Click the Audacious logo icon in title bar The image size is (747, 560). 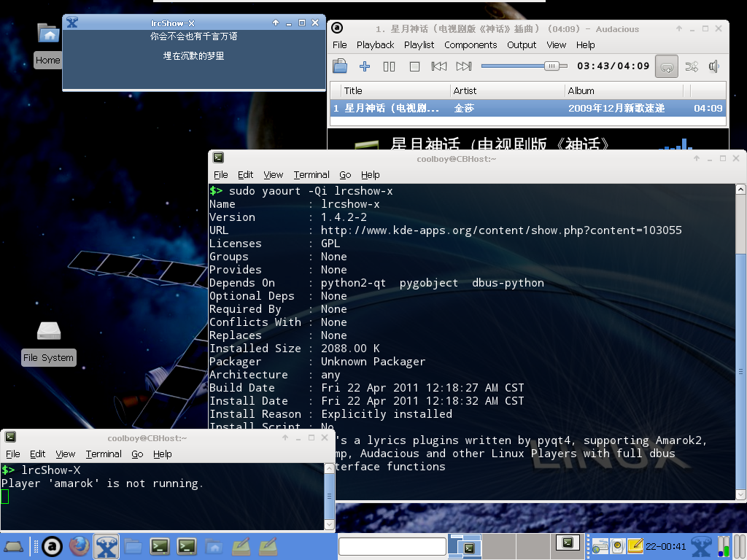[x=337, y=28]
